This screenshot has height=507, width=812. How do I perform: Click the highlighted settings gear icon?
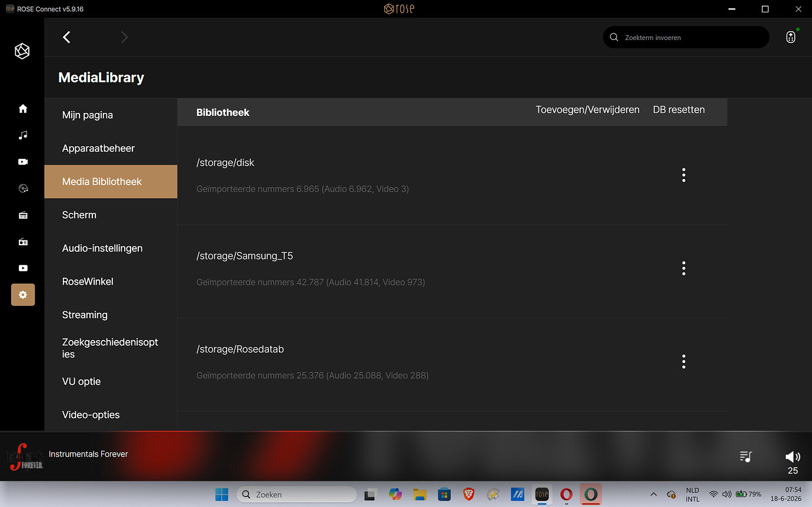(23, 295)
